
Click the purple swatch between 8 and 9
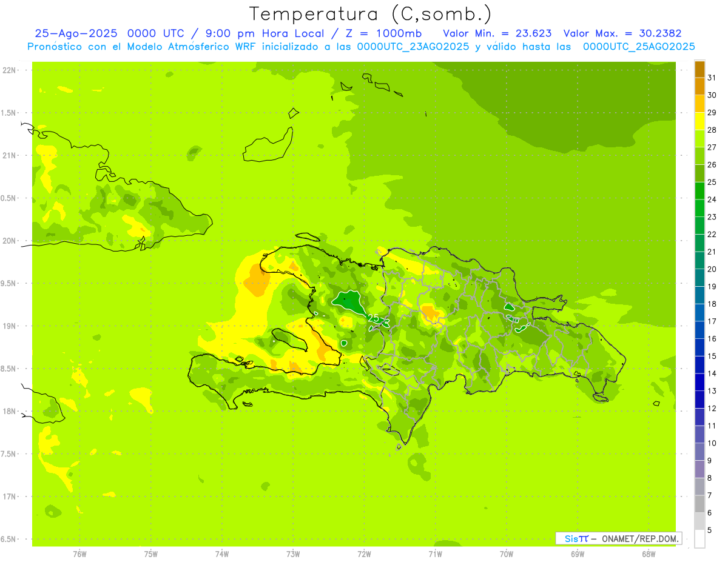pyautogui.click(x=699, y=469)
